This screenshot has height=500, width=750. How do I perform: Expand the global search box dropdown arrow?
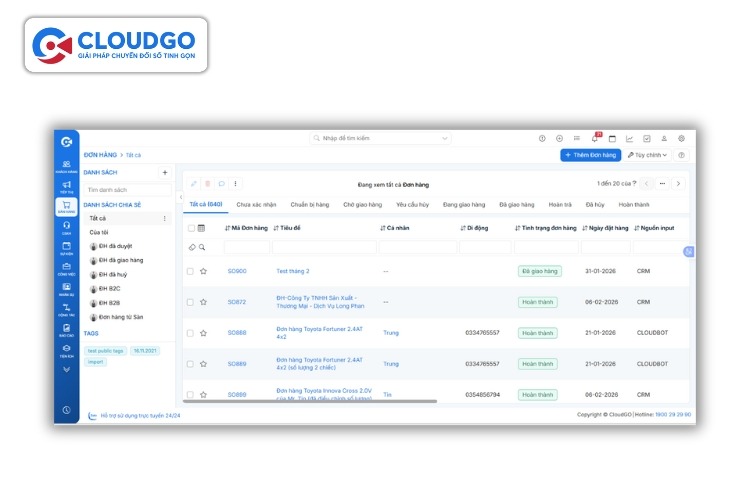(445, 138)
